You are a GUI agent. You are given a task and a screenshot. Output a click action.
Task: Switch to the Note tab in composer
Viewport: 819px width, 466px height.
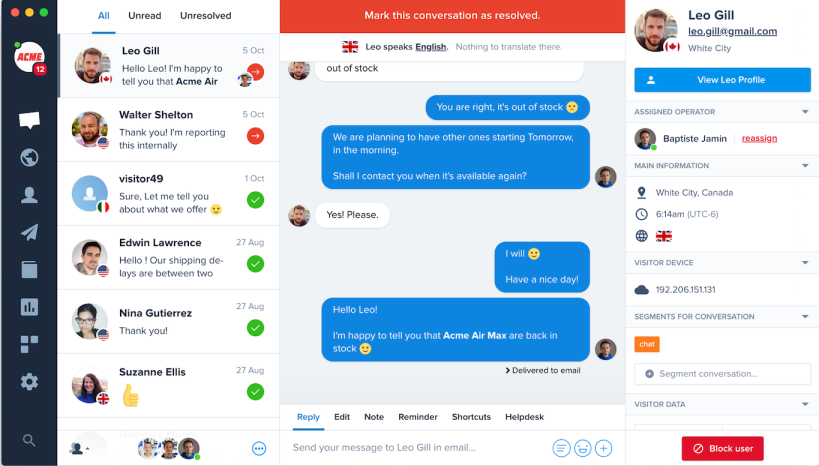[x=374, y=417]
